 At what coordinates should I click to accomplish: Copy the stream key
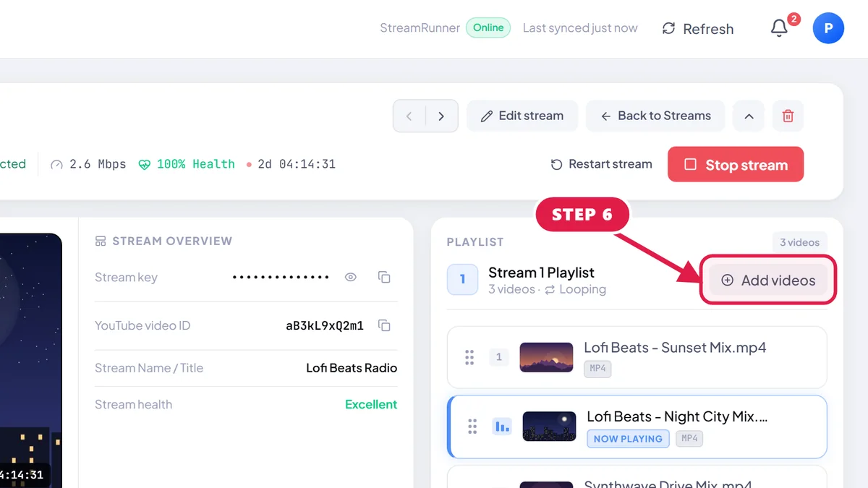(384, 277)
